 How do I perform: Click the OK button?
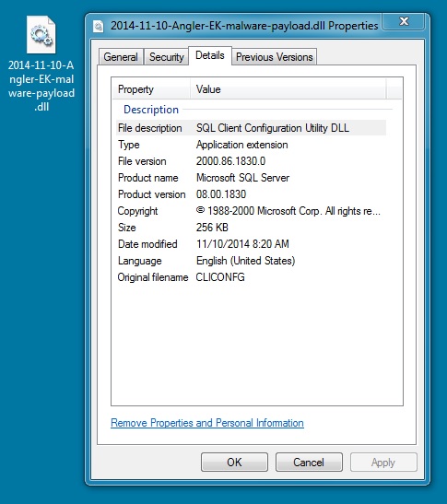pos(234,463)
